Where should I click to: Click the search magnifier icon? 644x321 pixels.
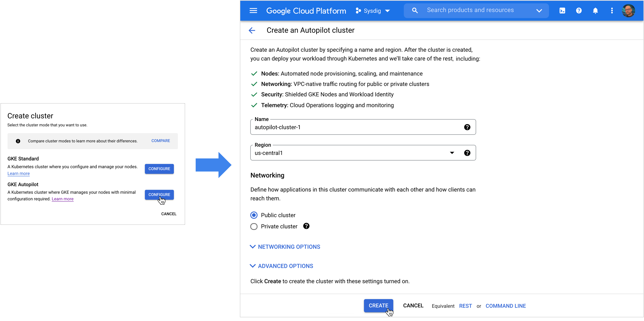point(415,10)
